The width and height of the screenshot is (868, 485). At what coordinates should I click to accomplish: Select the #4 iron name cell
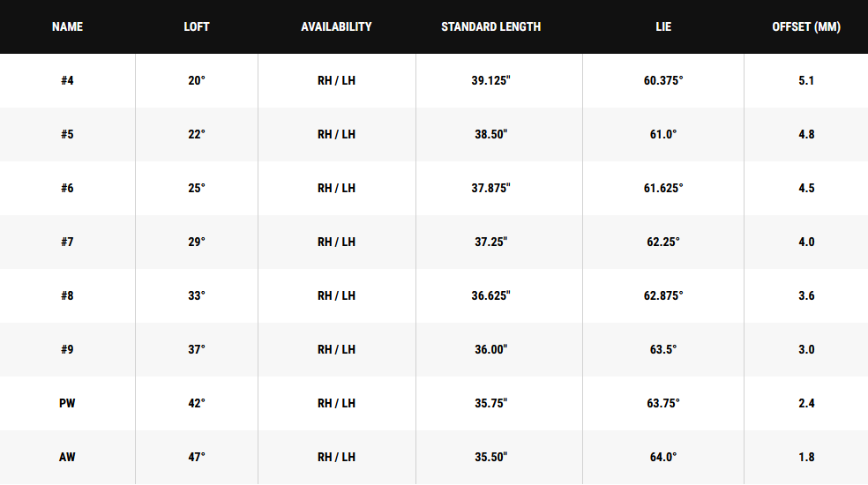coord(67,80)
